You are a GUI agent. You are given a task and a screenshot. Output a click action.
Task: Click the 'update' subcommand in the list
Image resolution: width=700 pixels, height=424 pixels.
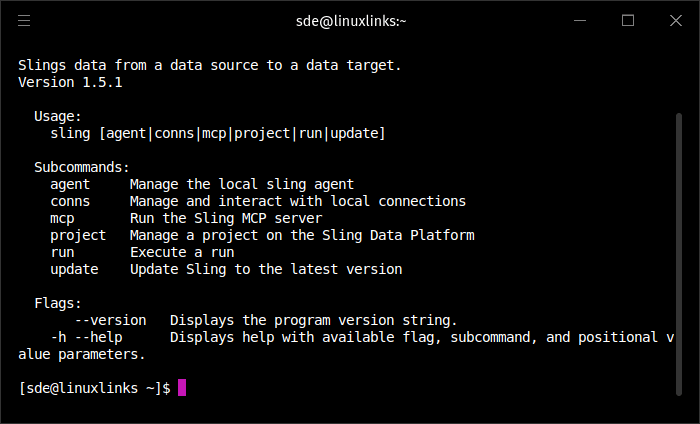tap(74, 269)
